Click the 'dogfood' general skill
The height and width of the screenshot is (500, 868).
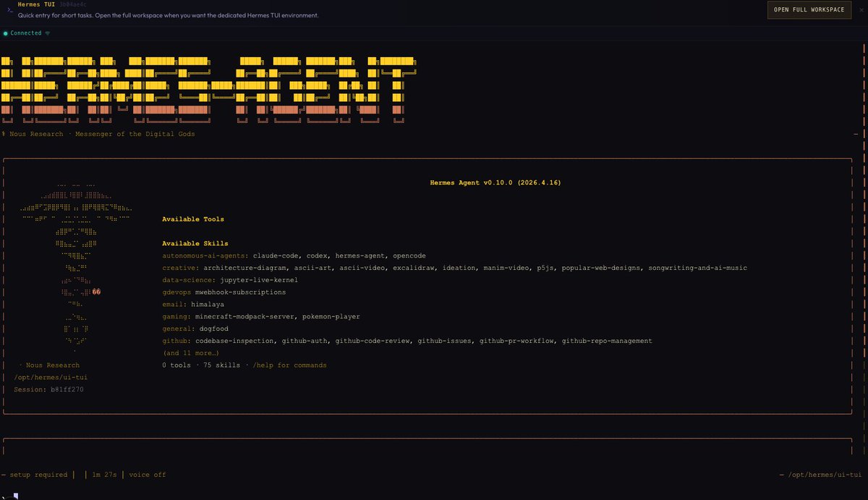pyautogui.click(x=213, y=329)
